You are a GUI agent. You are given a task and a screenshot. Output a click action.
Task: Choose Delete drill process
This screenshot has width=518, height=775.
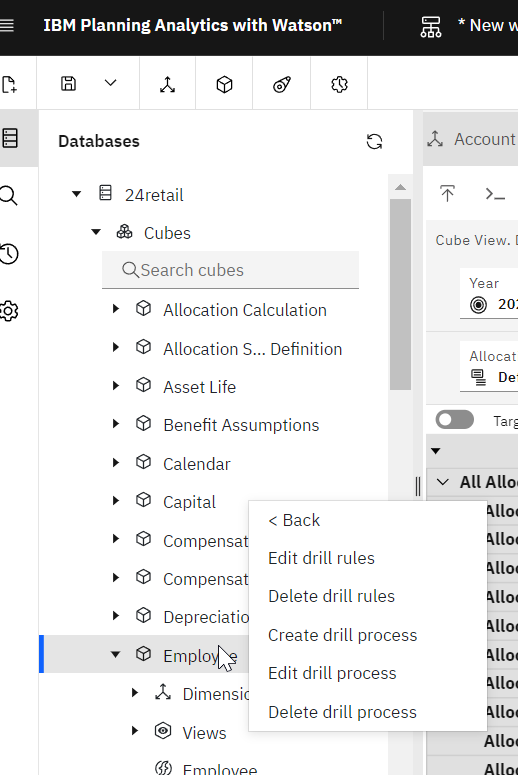(x=342, y=712)
